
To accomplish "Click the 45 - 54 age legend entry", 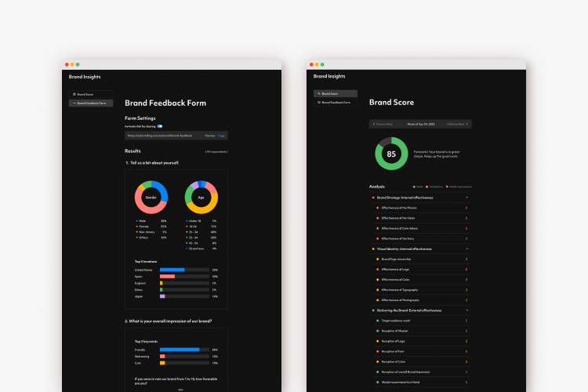I will pyautogui.click(x=201, y=243).
